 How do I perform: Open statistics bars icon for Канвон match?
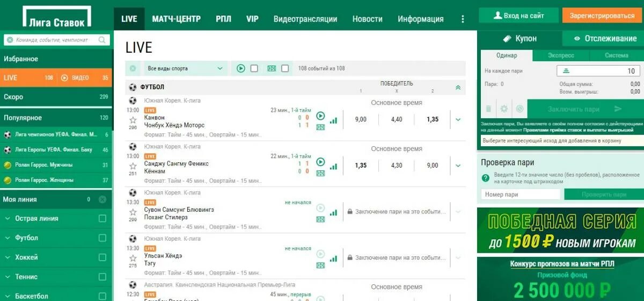click(334, 121)
